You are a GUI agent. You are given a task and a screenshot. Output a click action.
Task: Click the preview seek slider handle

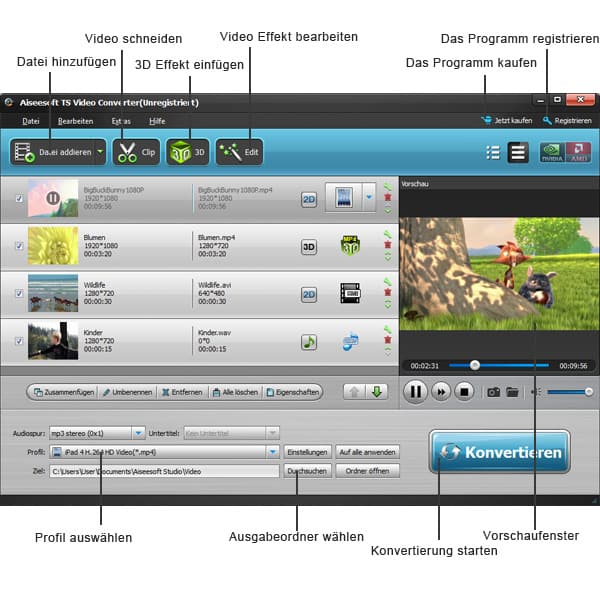coord(474,365)
